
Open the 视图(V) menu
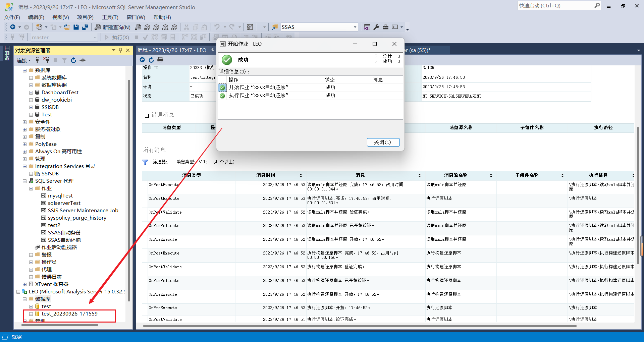click(x=60, y=17)
